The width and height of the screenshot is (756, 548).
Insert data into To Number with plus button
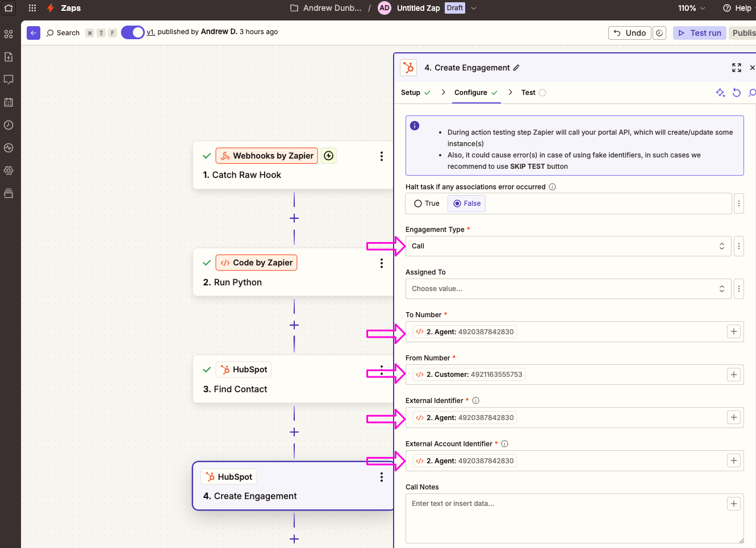point(734,331)
